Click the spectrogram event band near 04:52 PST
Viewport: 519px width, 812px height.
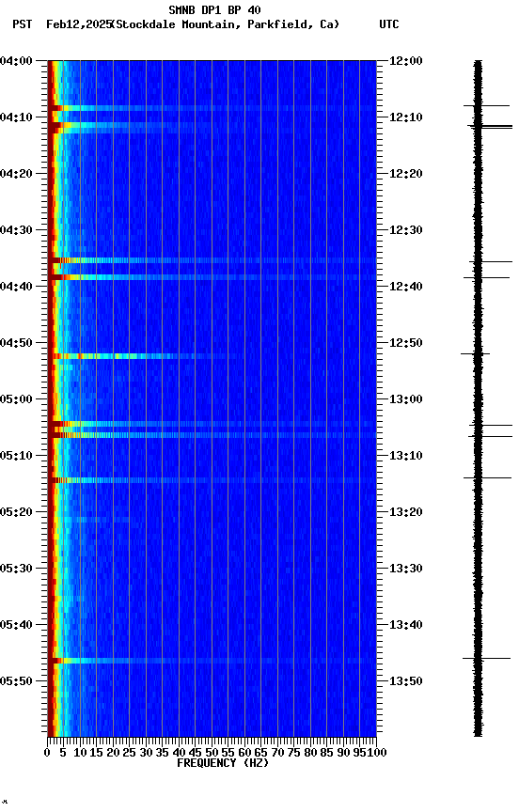[212, 356]
